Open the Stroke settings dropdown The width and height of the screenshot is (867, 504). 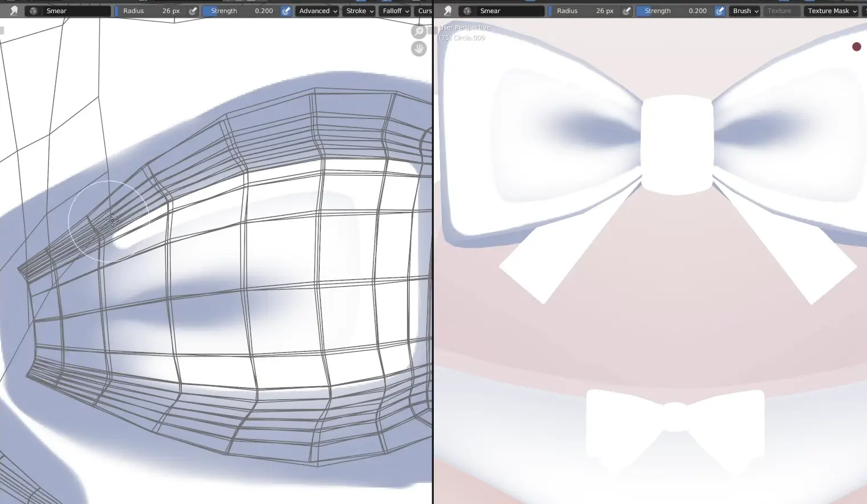[360, 11]
